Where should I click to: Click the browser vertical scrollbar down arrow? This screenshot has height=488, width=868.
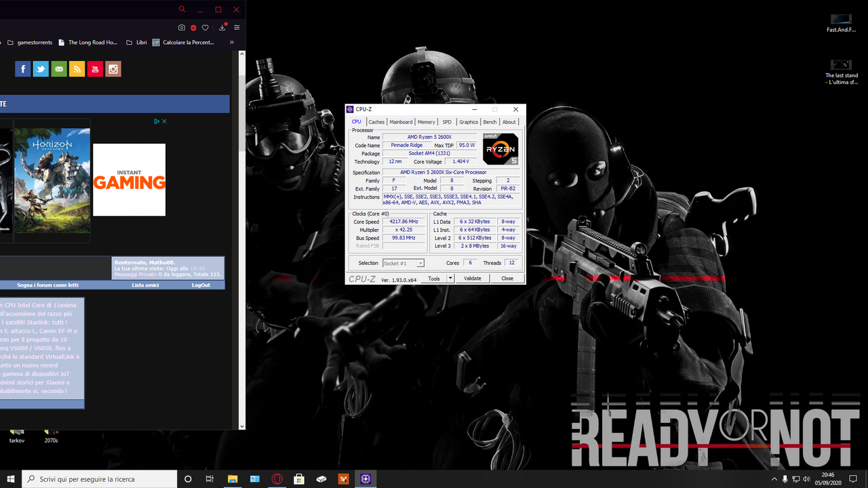pos(242,426)
